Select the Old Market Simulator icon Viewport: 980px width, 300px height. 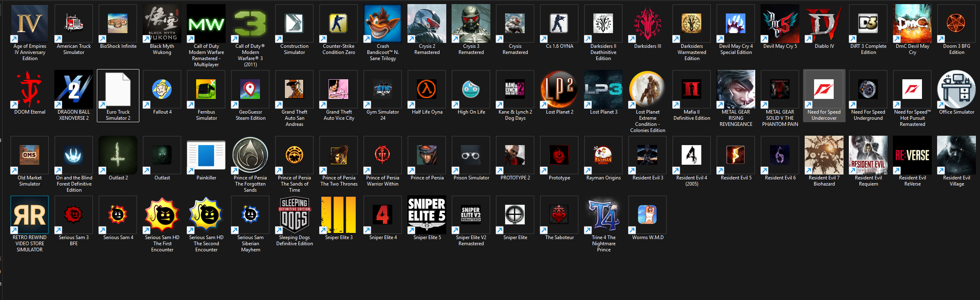tap(29, 155)
